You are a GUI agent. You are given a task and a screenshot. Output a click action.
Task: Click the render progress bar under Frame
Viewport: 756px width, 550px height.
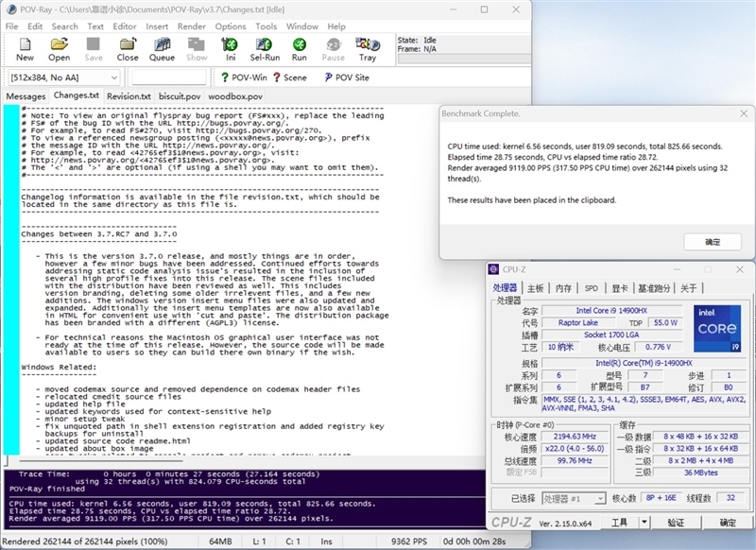pyautogui.click(x=463, y=59)
